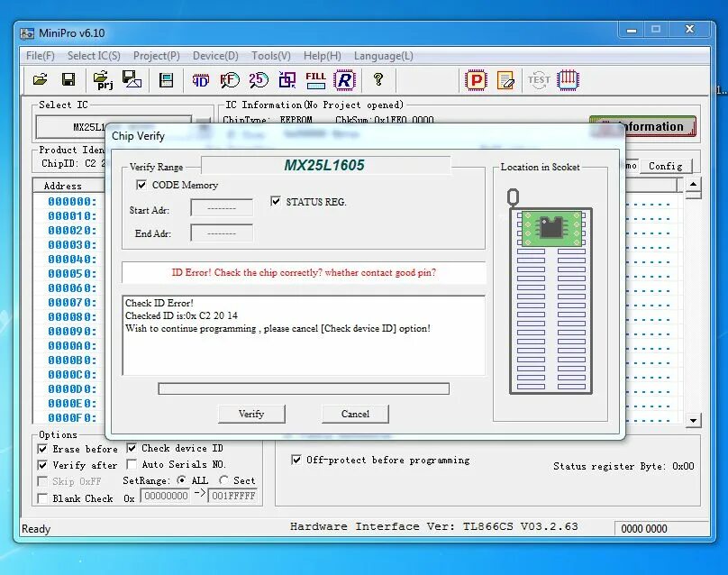The height and width of the screenshot is (575, 728).
Task: Click the grayed TEST icon
Action: point(539,80)
